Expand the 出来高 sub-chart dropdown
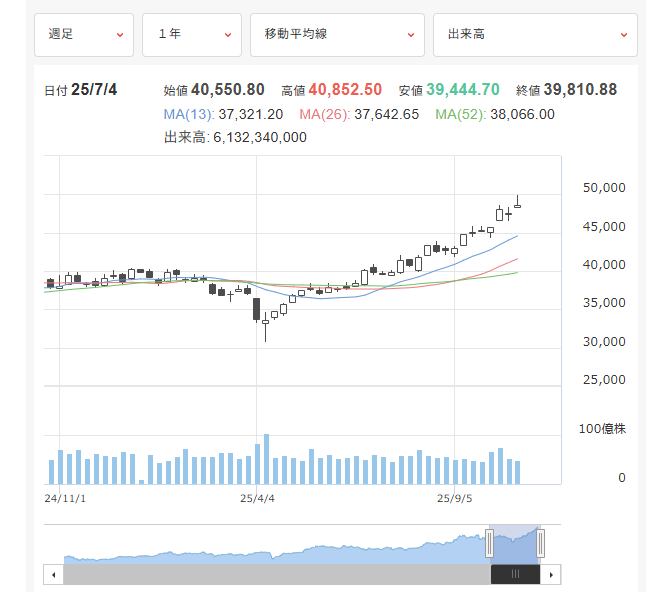Viewport: 651px width, 592px height. 535,35
